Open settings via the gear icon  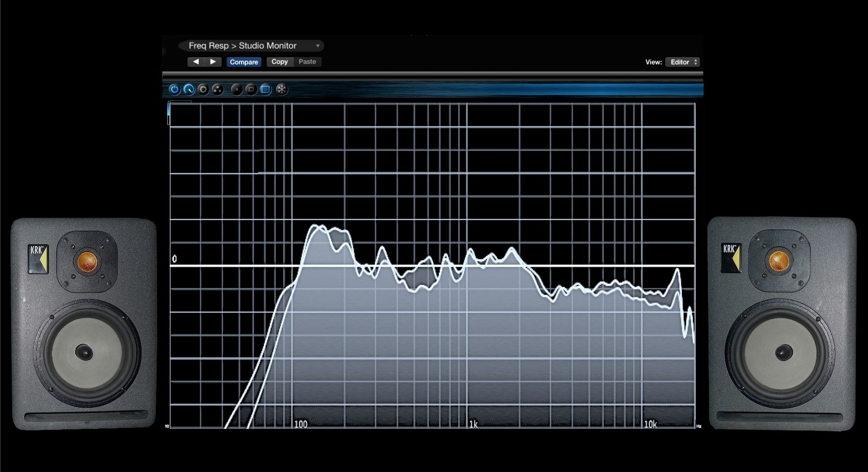[203, 89]
